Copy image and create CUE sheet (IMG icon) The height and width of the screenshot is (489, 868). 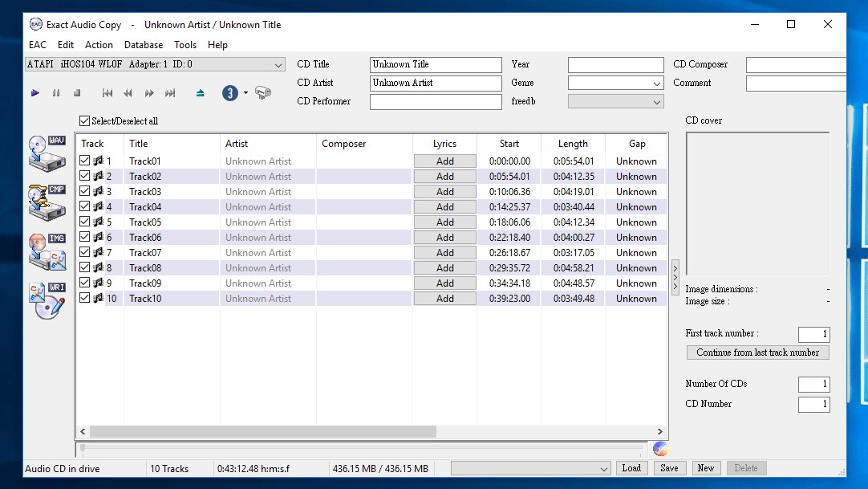pyautogui.click(x=47, y=251)
